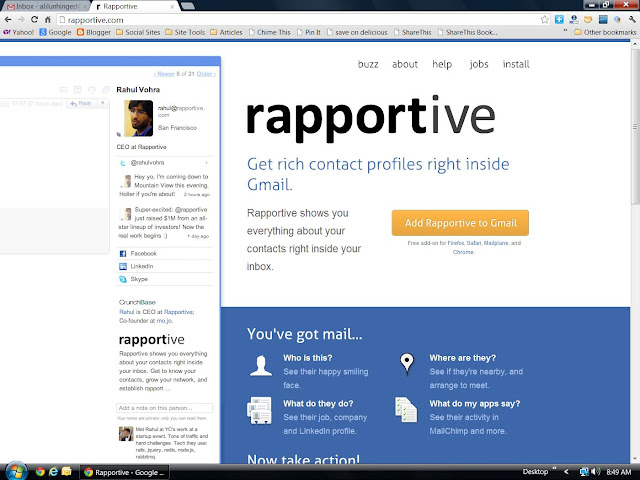The image size is (640, 480).
Task: Open the Yahoo! bookmark
Action: [18, 32]
